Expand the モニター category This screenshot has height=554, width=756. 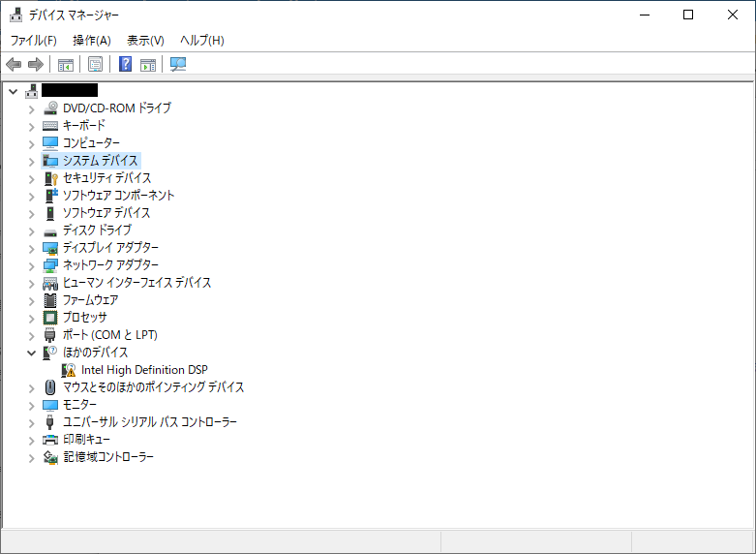(32, 406)
